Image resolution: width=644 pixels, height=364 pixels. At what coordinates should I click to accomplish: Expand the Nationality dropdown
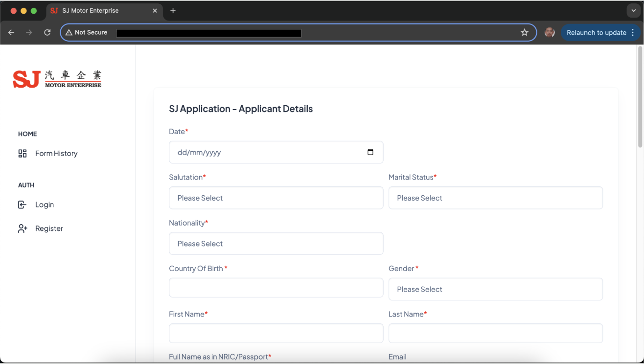tap(276, 244)
